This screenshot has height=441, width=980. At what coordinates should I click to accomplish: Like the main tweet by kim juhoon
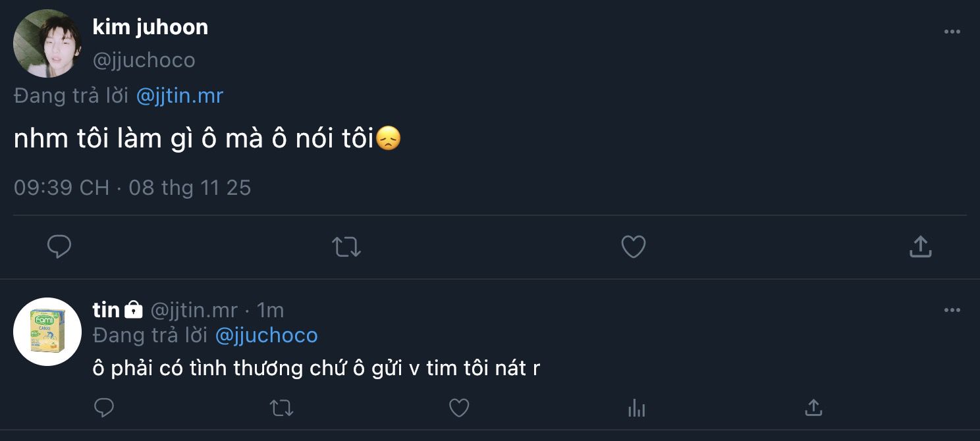point(634,247)
